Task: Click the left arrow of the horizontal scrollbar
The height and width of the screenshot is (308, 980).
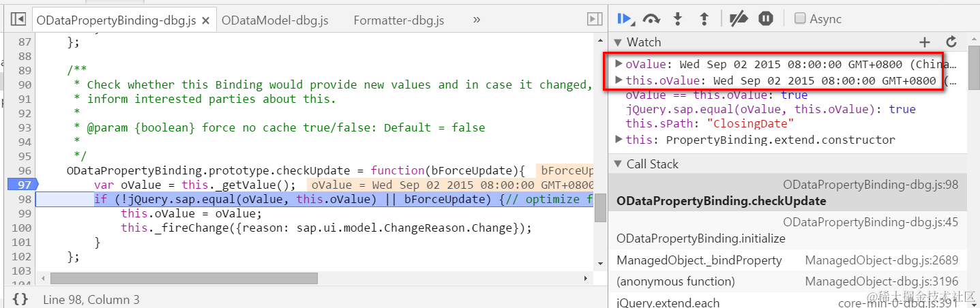Action: 42,279
